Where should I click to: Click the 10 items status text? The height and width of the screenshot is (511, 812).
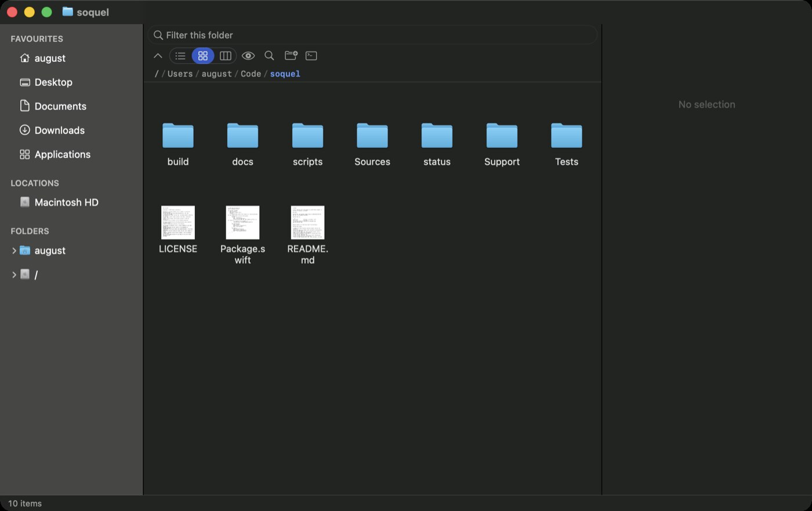point(25,503)
